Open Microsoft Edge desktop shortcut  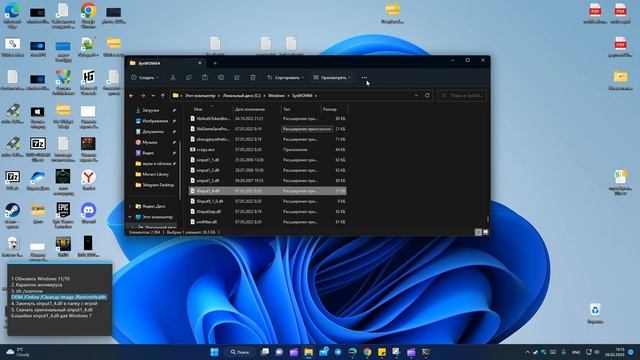12,15
